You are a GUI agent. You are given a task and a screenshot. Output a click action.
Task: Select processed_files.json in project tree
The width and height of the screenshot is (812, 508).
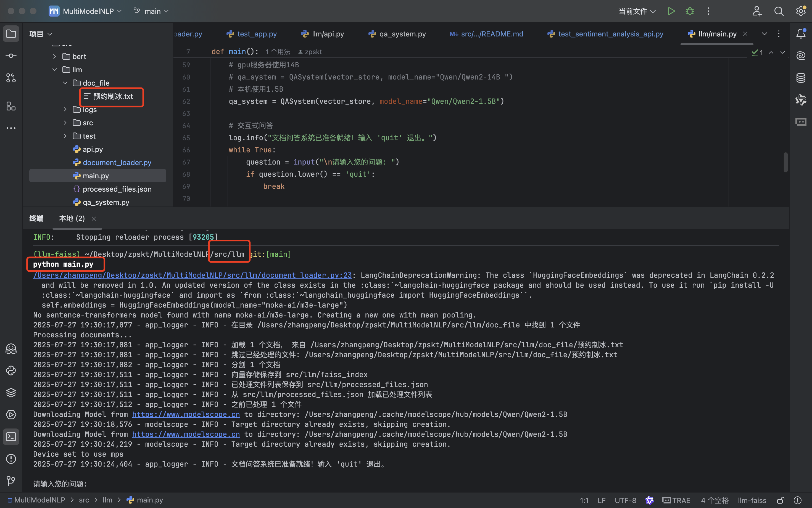(112, 189)
